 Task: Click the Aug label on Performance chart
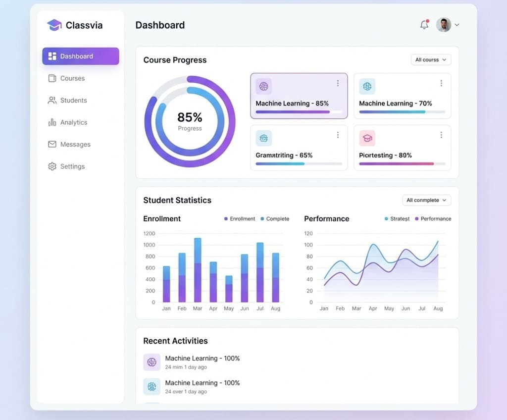click(438, 309)
